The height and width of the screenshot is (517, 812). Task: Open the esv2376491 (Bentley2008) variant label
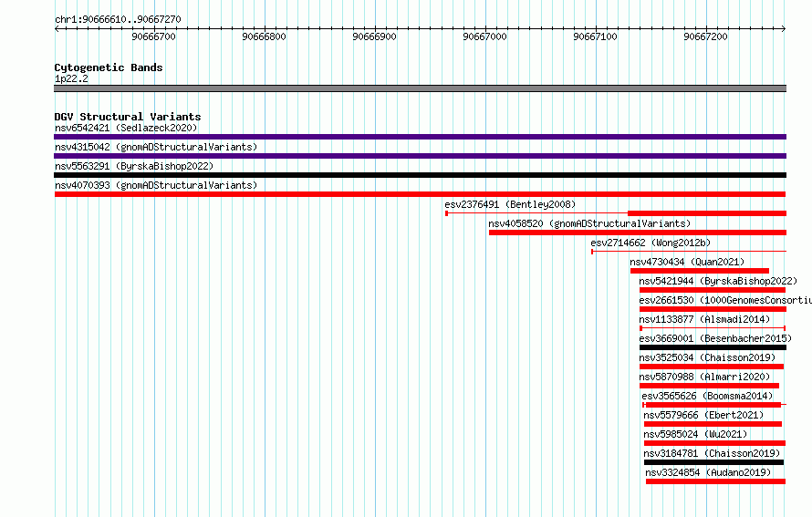coord(510,204)
